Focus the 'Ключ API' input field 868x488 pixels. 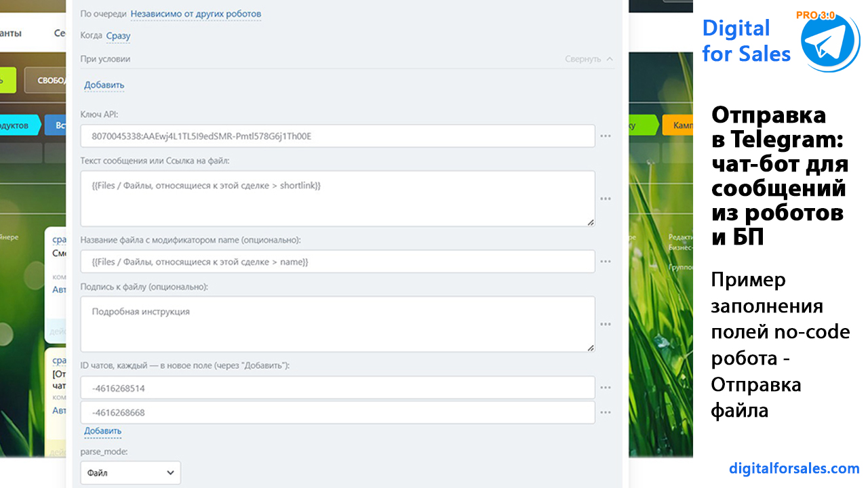(338, 136)
